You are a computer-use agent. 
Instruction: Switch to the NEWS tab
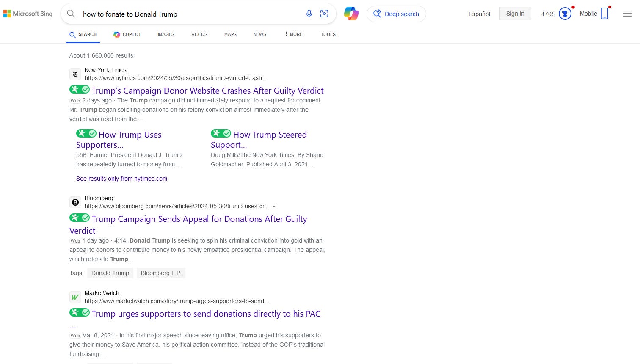[x=260, y=34]
